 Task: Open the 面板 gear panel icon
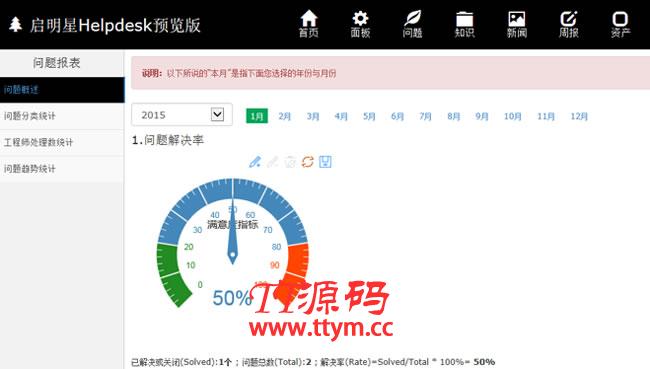(x=360, y=24)
